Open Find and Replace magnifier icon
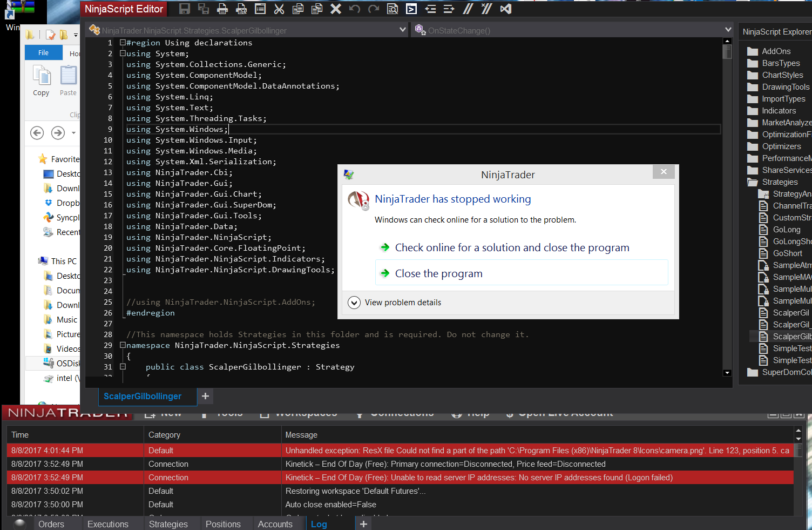The height and width of the screenshot is (530, 812). click(393, 9)
